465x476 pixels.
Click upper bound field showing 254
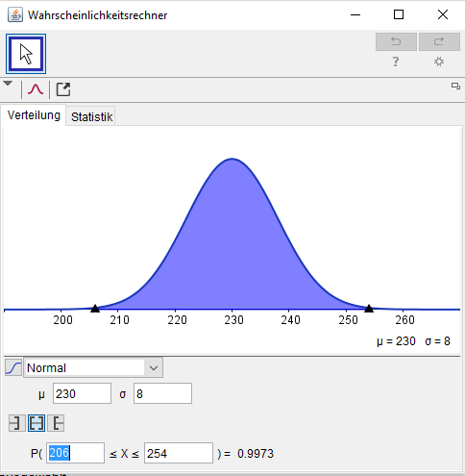[179, 453]
